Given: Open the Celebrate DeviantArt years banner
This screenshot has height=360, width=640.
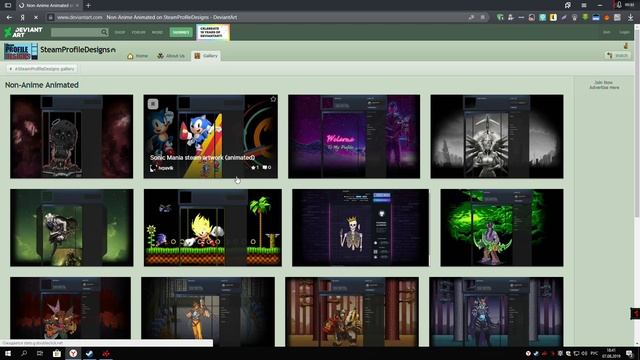Looking at the screenshot, I should (213, 32).
